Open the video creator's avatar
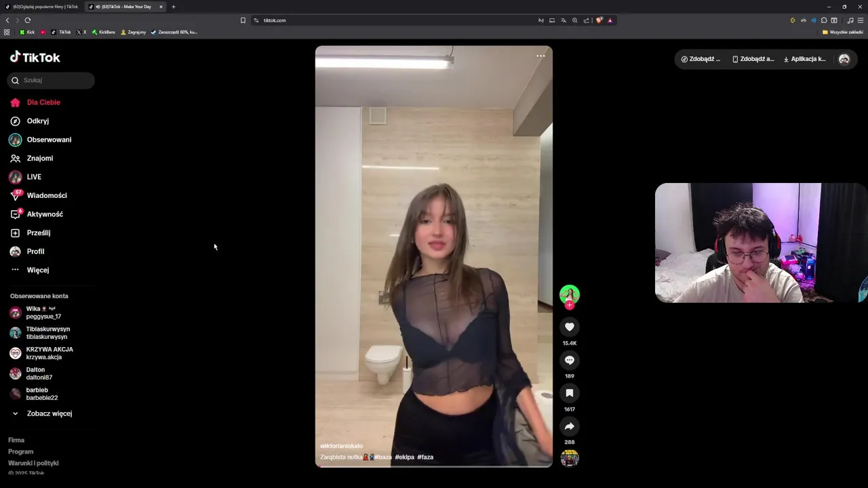 point(570,295)
